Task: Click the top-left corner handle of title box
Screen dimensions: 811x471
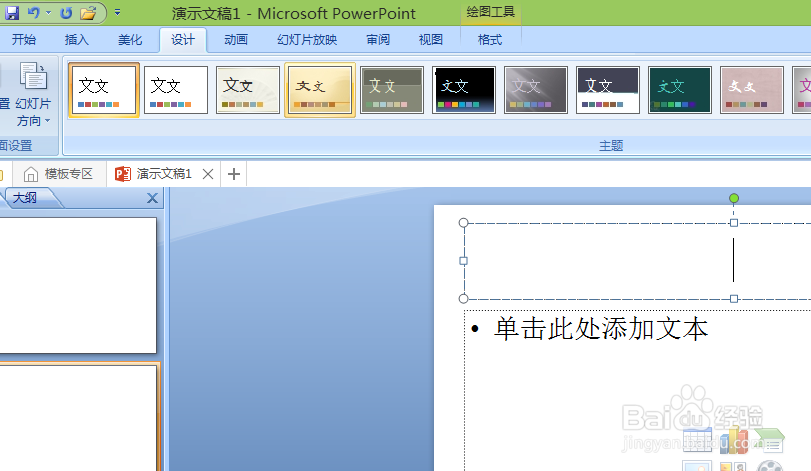Action: click(x=463, y=223)
